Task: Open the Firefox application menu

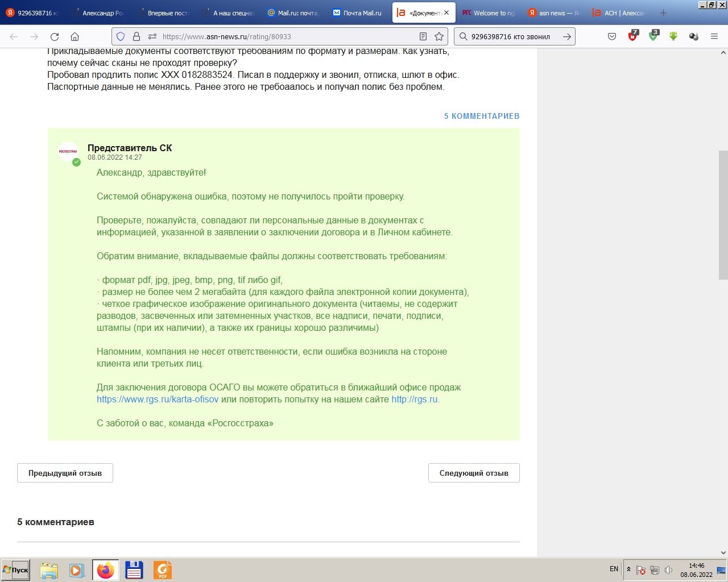Action: pyautogui.click(x=714, y=36)
